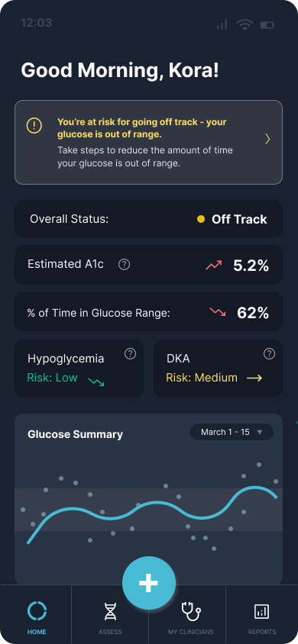Switch to the REPORTS tab label
298x644 pixels.
[262, 632]
